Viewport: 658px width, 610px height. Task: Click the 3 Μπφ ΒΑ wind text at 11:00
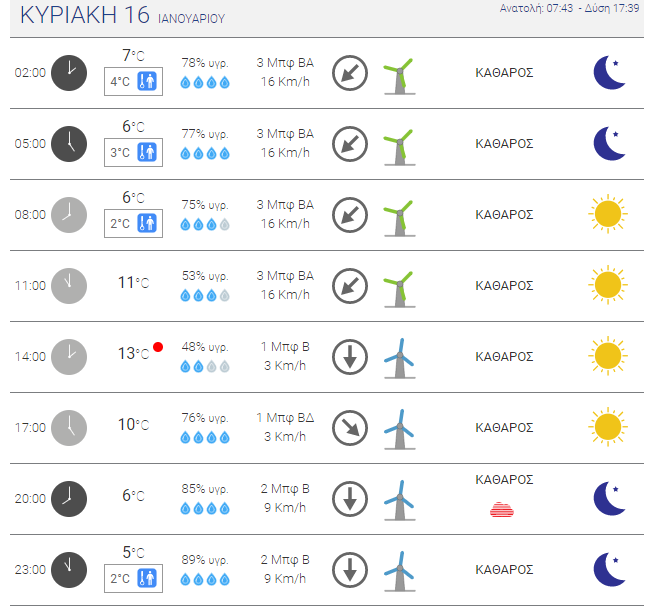point(285,276)
